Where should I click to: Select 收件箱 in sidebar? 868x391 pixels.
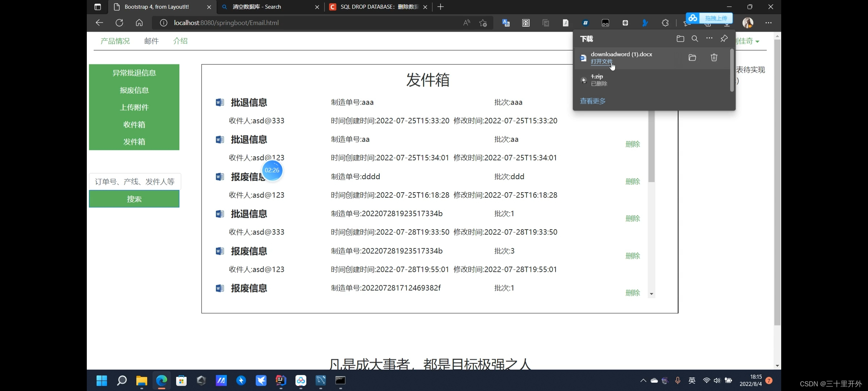pyautogui.click(x=134, y=125)
